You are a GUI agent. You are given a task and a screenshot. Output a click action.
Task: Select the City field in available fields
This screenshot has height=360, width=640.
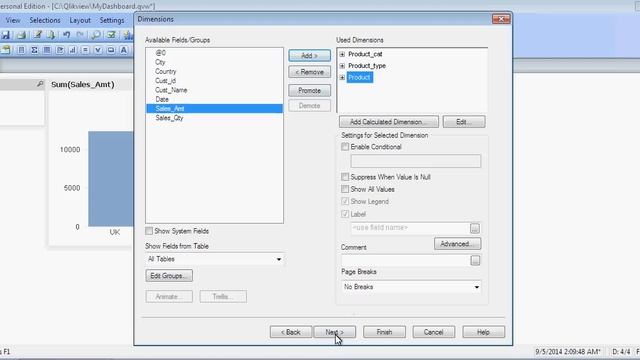[160, 62]
